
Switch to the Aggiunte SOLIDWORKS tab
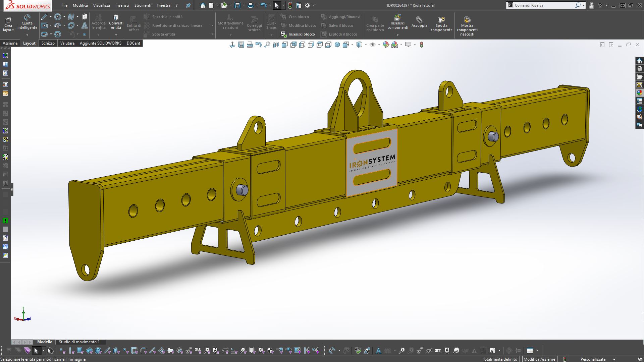101,43
